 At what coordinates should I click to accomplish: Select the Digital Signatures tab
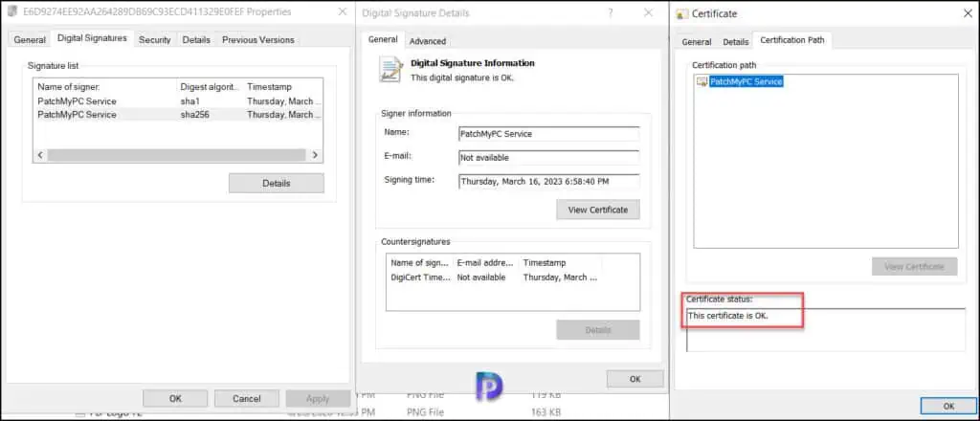[x=92, y=38]
